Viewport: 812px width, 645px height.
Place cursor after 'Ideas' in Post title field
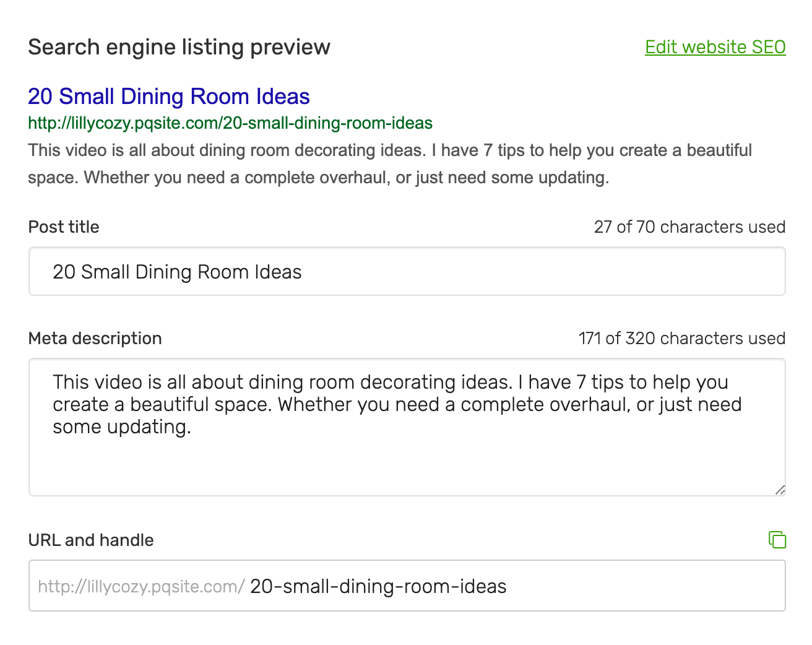pos(303,272)
